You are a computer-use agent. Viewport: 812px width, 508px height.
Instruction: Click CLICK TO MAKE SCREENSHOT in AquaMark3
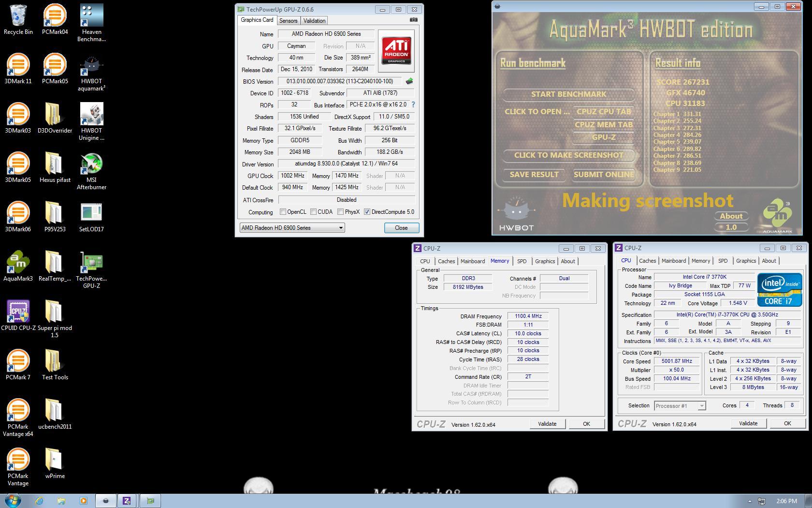[x=568, y=155]
